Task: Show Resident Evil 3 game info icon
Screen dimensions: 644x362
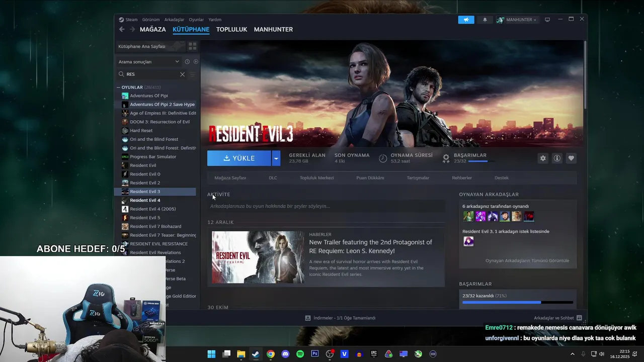Action: click(x=557, y=158)
